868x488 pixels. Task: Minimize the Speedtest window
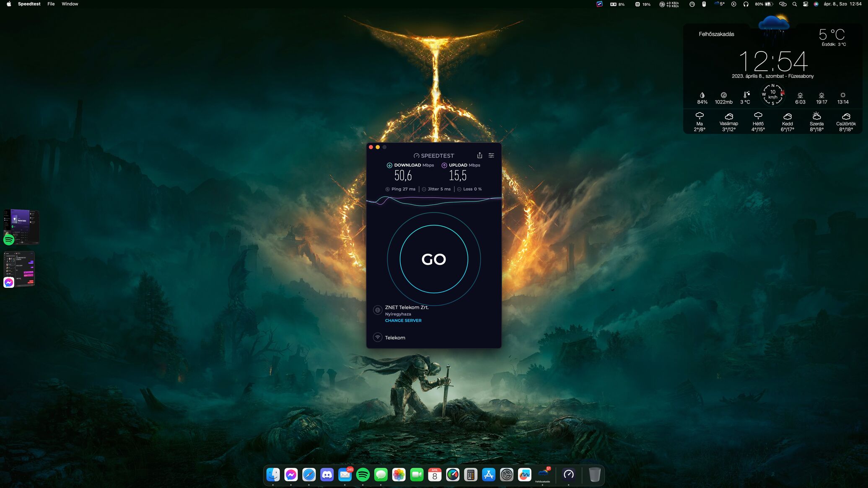click(378, 147)
